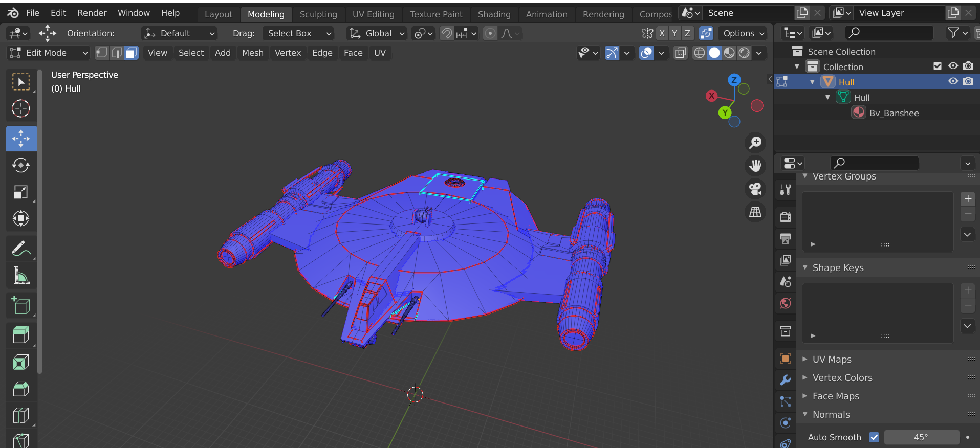The width and height of the screenshot is (980, 448).
Task: Open Drag Select Box dropdown
Action: click(298, 33)
